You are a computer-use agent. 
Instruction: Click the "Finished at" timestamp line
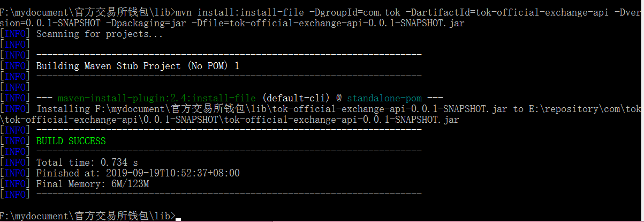point(138,173)
